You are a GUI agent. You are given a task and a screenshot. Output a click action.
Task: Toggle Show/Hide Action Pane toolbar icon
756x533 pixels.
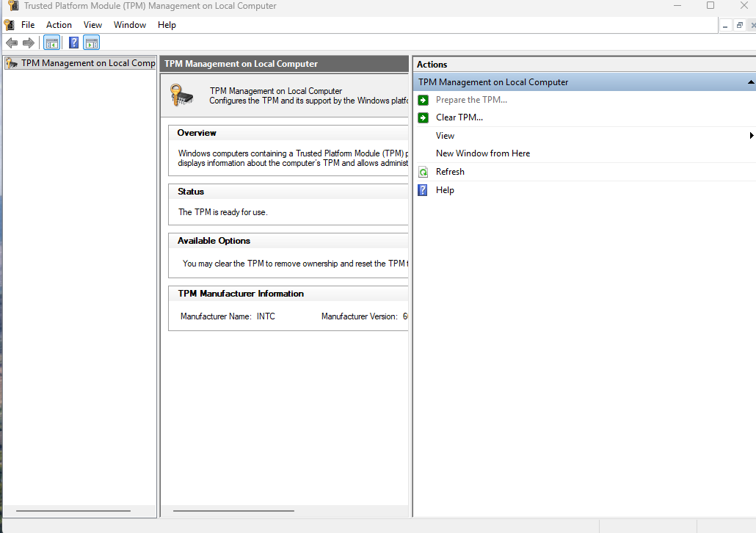click(91, 43)
